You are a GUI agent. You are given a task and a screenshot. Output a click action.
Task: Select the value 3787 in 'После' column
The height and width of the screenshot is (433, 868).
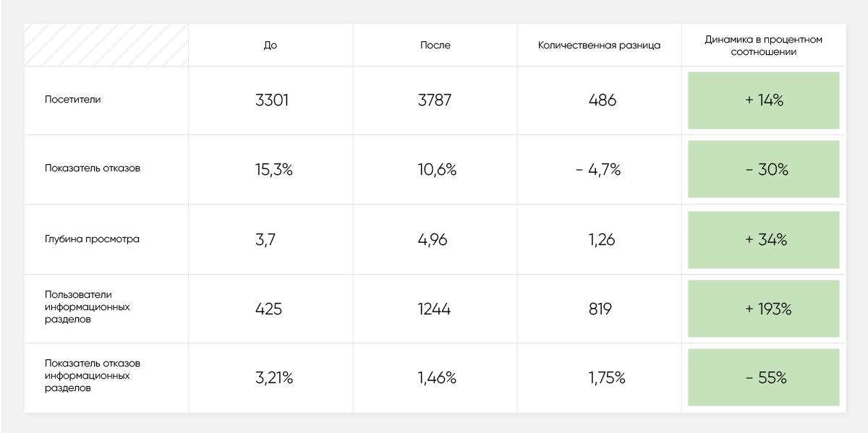(x=435, y=100)
